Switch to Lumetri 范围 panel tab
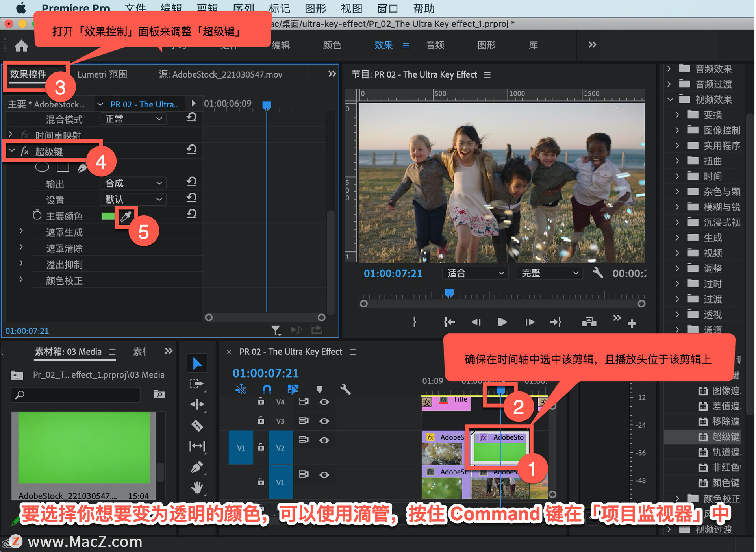Viewport: 756px width, 552px height. point(102,75)
